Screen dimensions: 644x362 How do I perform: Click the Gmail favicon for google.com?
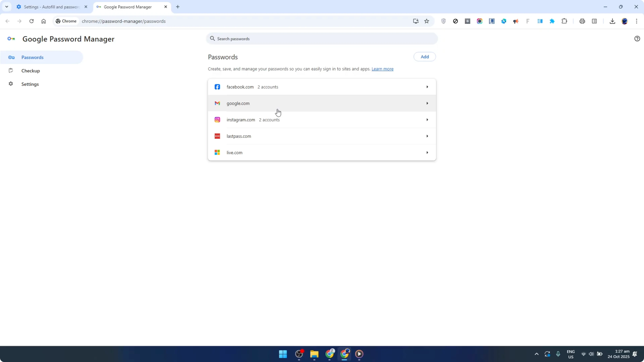coord(217,103)
